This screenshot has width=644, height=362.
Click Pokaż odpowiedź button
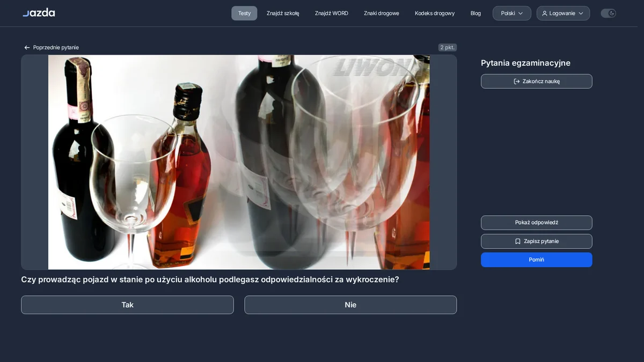coord(537,223)
